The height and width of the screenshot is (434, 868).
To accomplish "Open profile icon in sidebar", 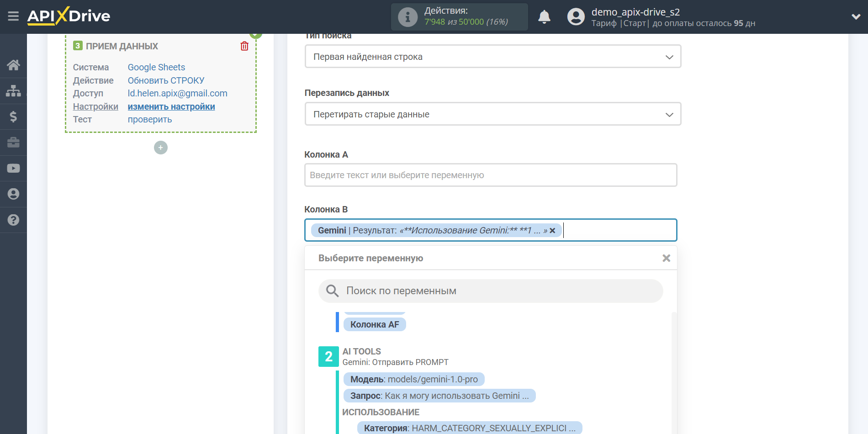I will point(13,194).
